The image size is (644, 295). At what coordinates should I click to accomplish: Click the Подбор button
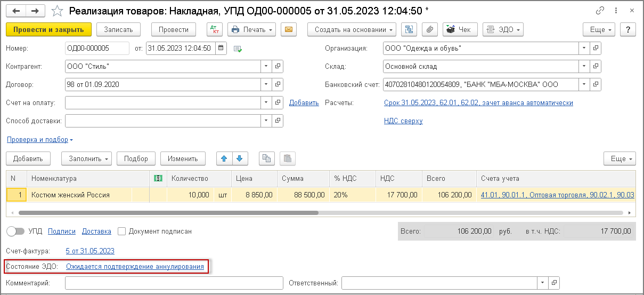tap(136, 158)
